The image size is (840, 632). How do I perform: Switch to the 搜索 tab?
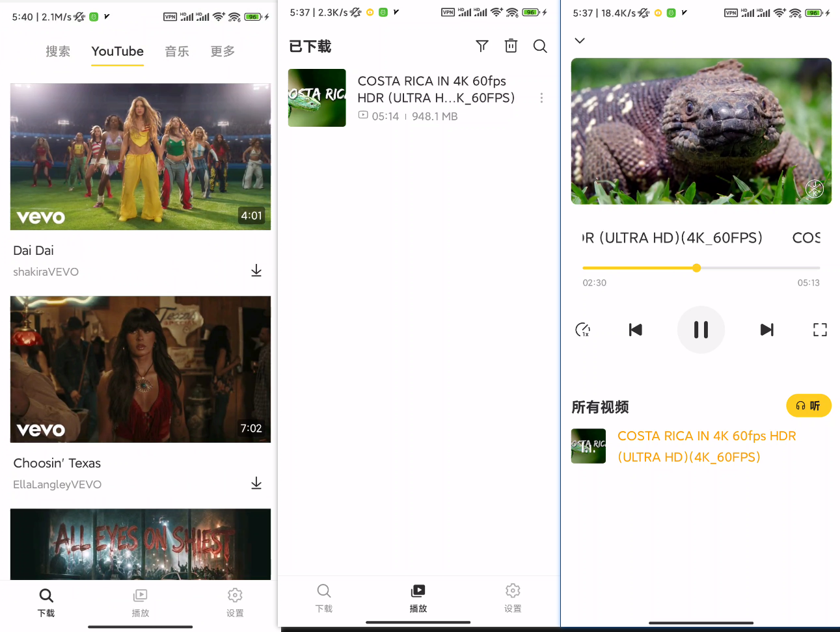pos(58,51)
